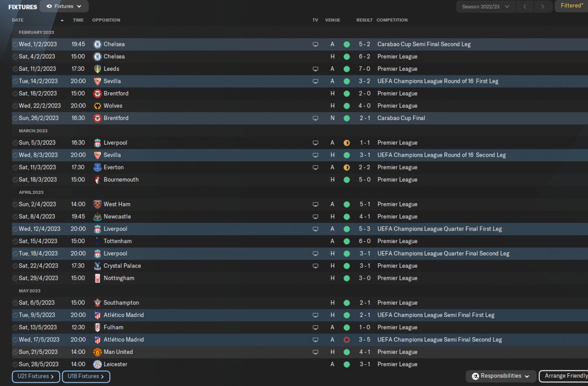Click the Man United club crest
Viewport: 588px width, 386px height.
click(x=97, y=352)
